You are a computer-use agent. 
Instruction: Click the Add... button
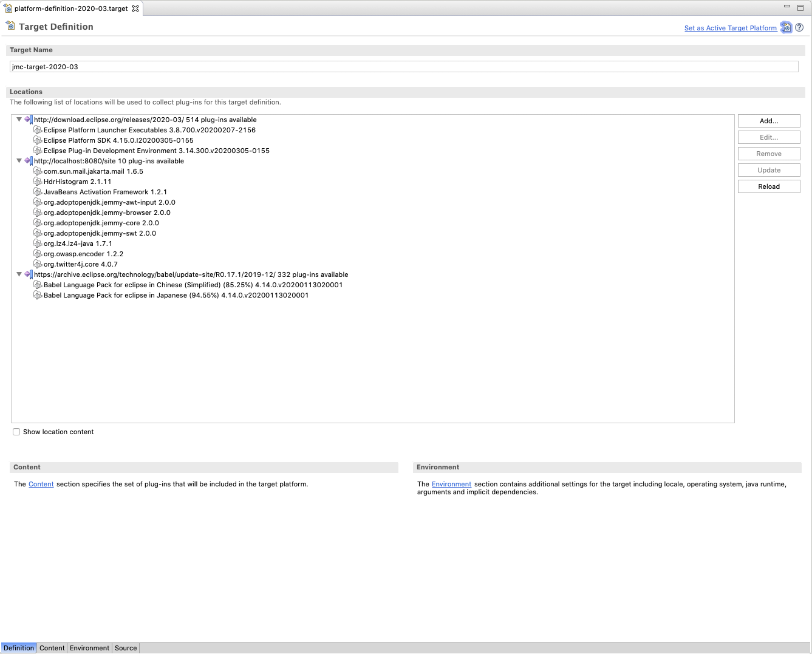[x=769, y=121]
